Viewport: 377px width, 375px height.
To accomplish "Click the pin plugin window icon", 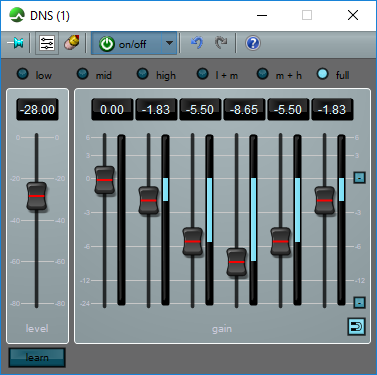I will pos(16,43).
